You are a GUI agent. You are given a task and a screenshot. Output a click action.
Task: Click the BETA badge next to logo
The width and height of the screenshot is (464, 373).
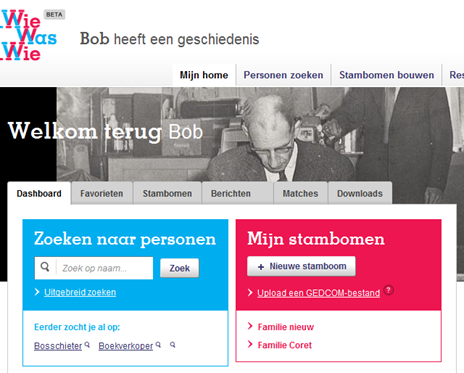pyautogui.click(x=54, y=15)
